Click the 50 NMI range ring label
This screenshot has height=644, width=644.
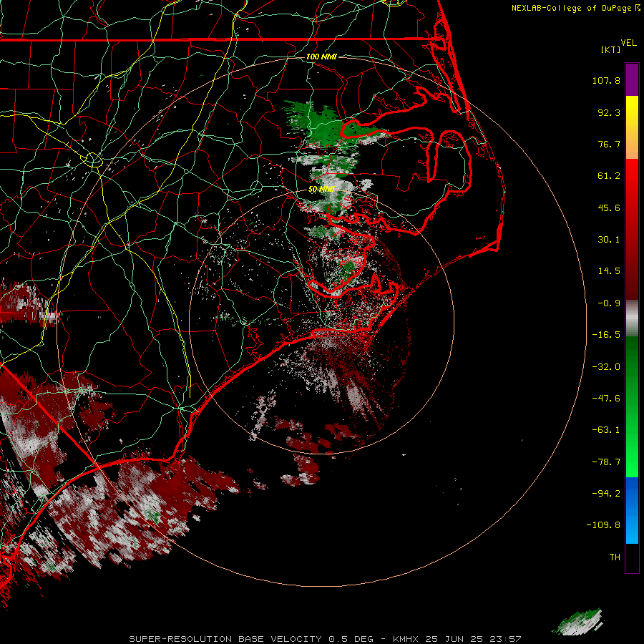tap(321, 190)
